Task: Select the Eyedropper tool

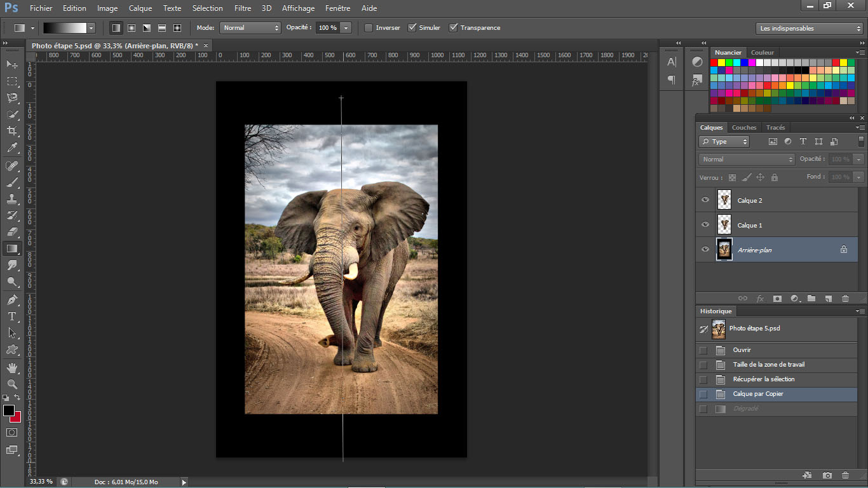Action: 11,147
